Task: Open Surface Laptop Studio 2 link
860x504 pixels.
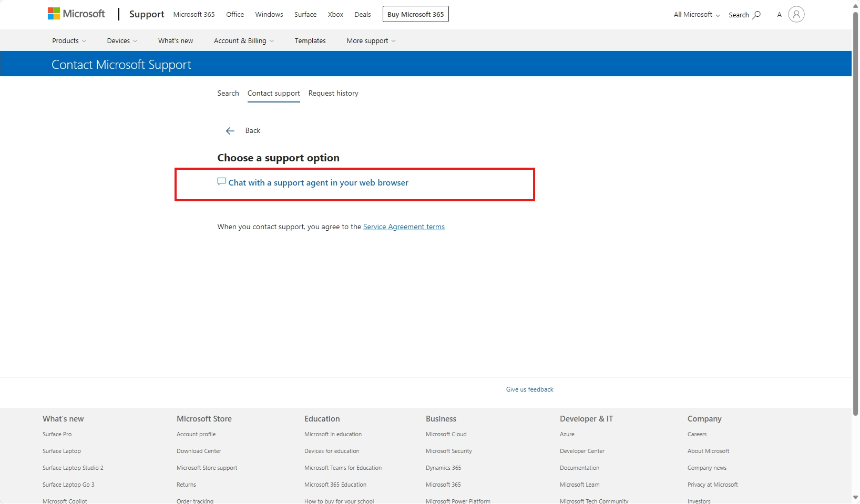Action: (x=73, y=468)
